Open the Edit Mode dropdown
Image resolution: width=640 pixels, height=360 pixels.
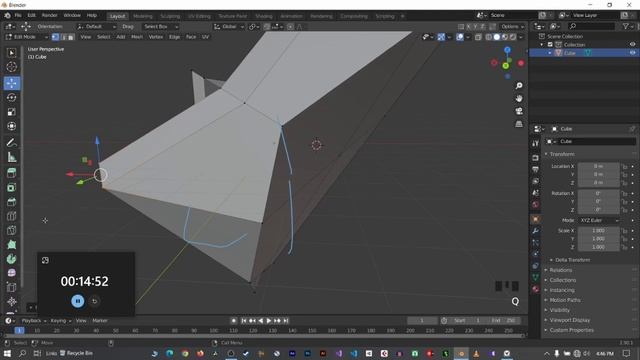[x=27, y=37]
